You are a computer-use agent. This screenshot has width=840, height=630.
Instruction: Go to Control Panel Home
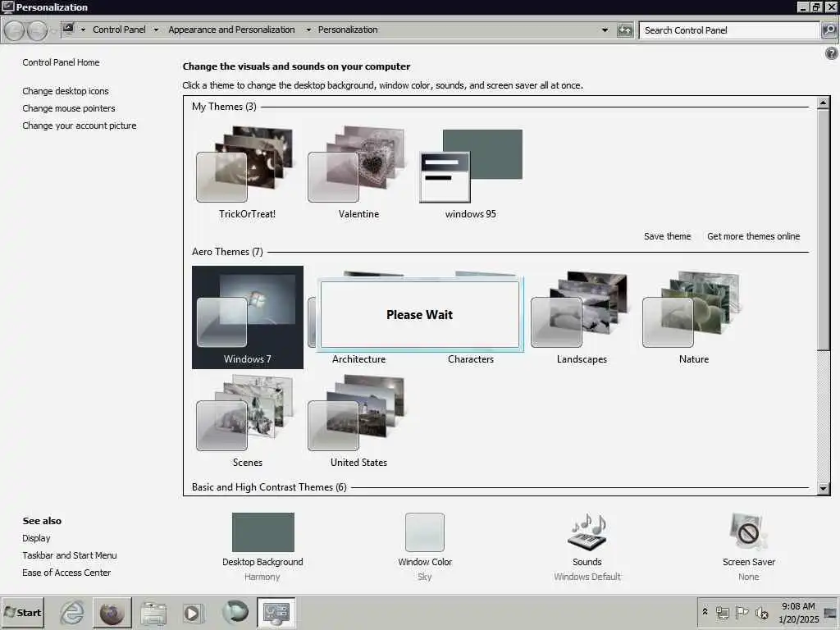tap(61, 62)
